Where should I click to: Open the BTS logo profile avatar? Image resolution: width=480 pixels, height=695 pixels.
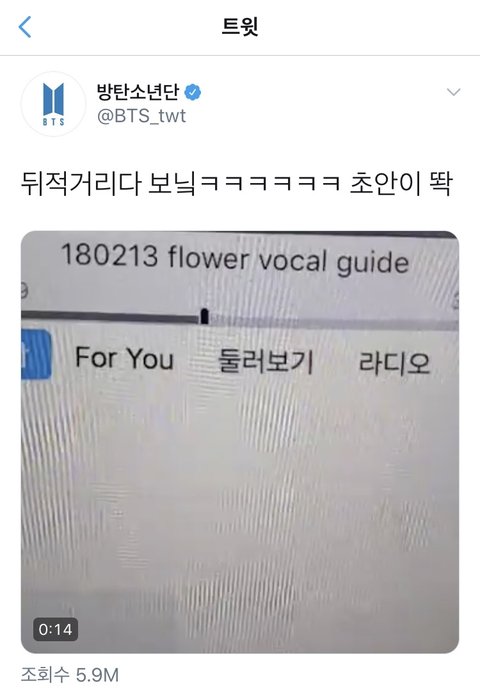pyautogui.click(x=54, y=104)
